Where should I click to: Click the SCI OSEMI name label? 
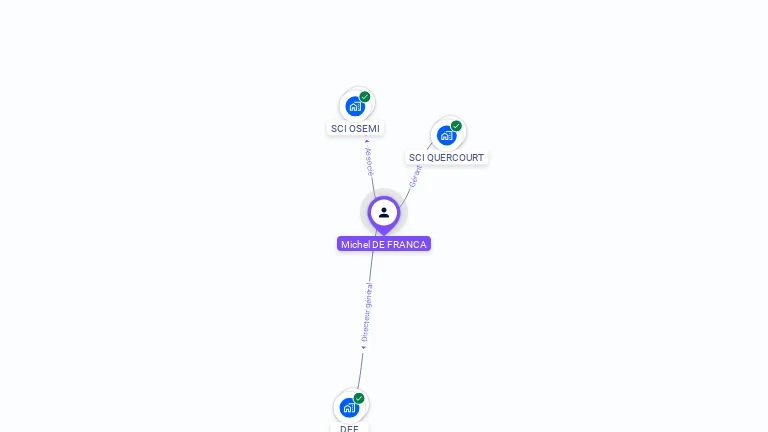(x=355, y=128)
